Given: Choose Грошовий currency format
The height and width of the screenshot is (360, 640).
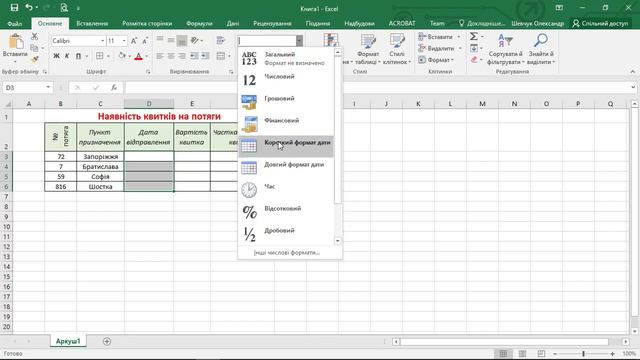Looking at the screenshot, I should (x=286, y=102).
